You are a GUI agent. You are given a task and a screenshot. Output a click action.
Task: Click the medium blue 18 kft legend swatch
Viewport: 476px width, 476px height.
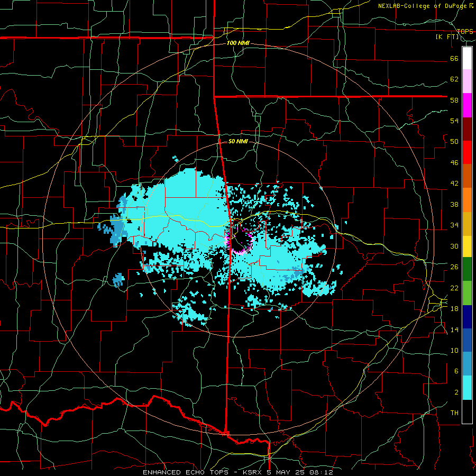[467, 340]
